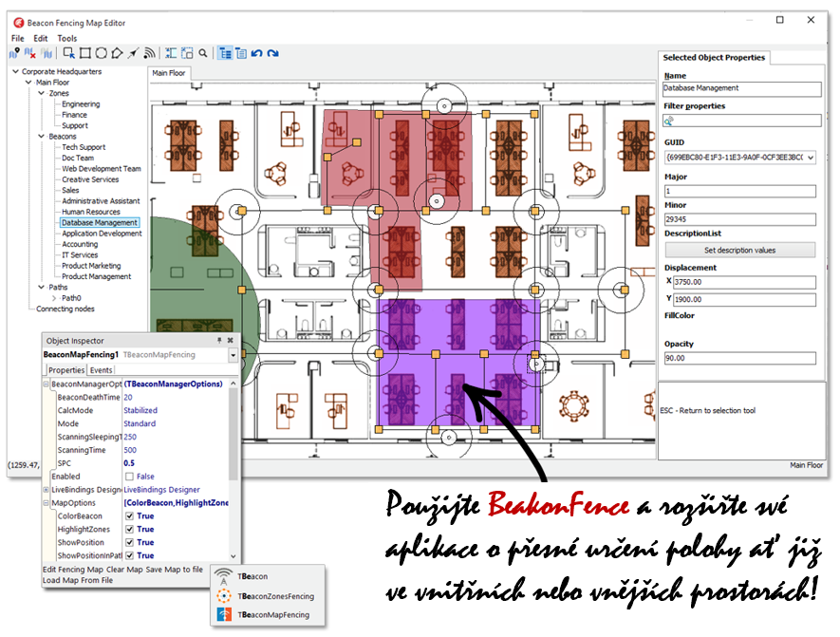Select Human Resources beacon in the tree
Viewport: 840px width, 637px height.
click(x=90, y=212)
